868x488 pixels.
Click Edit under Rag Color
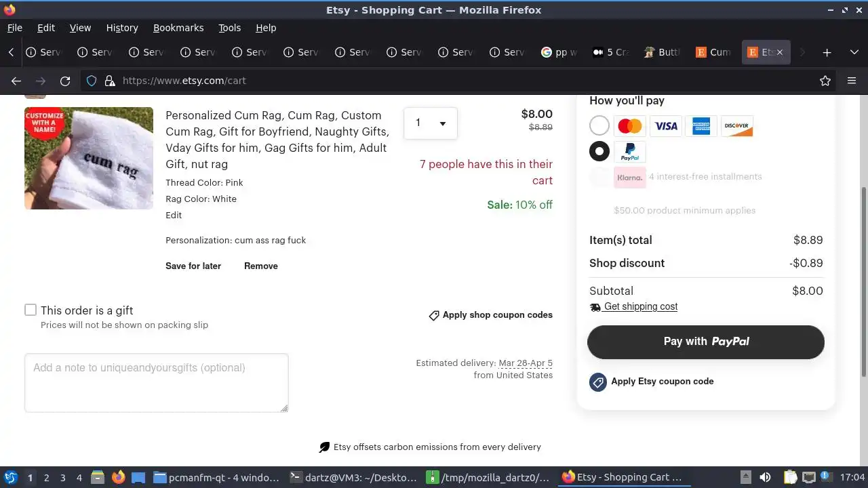(x=174, y=216)
